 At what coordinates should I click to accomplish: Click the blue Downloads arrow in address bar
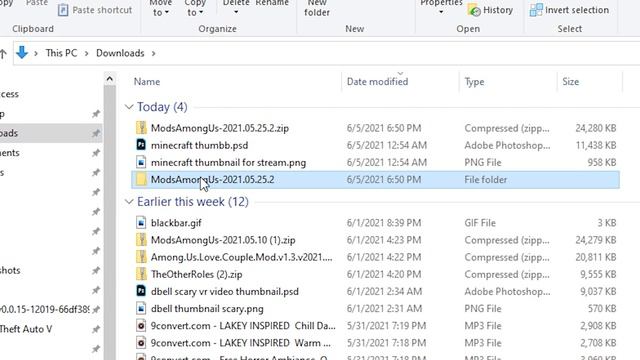22,53
